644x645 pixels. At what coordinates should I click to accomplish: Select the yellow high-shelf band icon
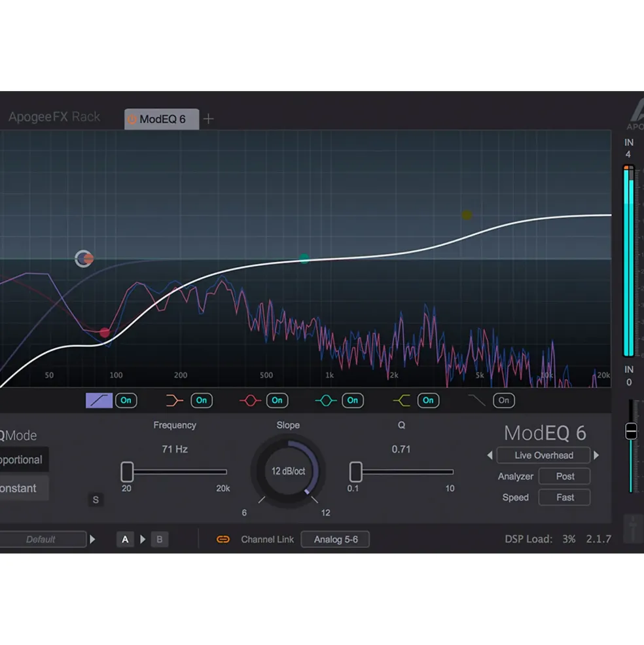coord(401,400)
